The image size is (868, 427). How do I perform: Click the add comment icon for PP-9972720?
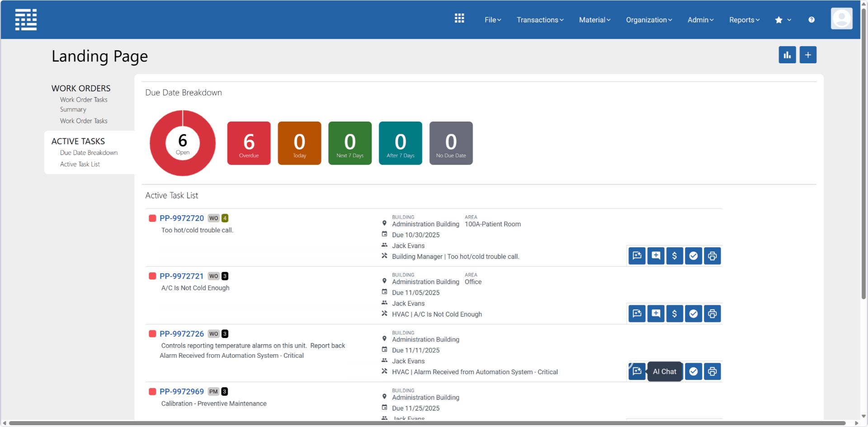point(656,256)
